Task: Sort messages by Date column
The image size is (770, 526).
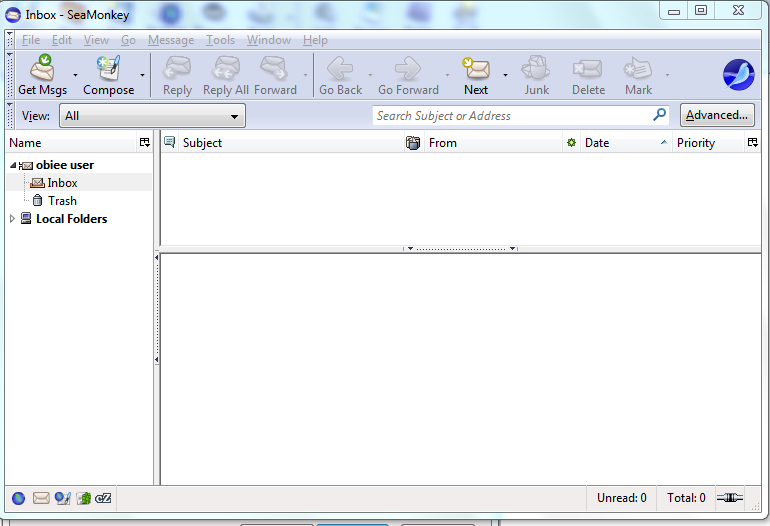Action: click(x=626, y=143)
